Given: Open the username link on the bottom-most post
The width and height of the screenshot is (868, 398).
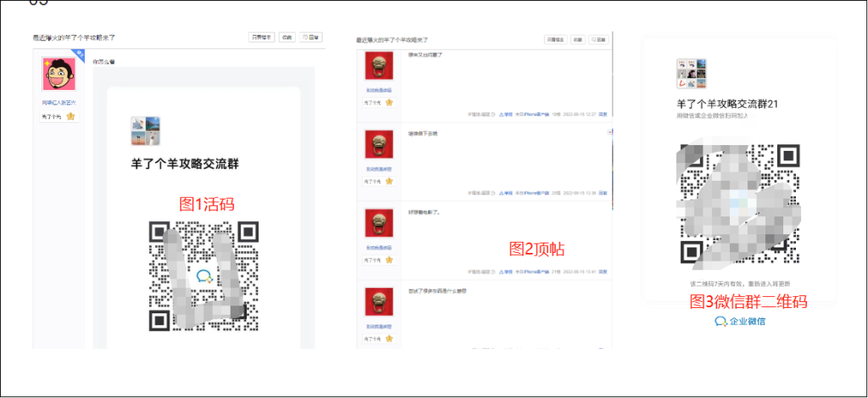Looking at the screenshot, I should tap(379, 326).
